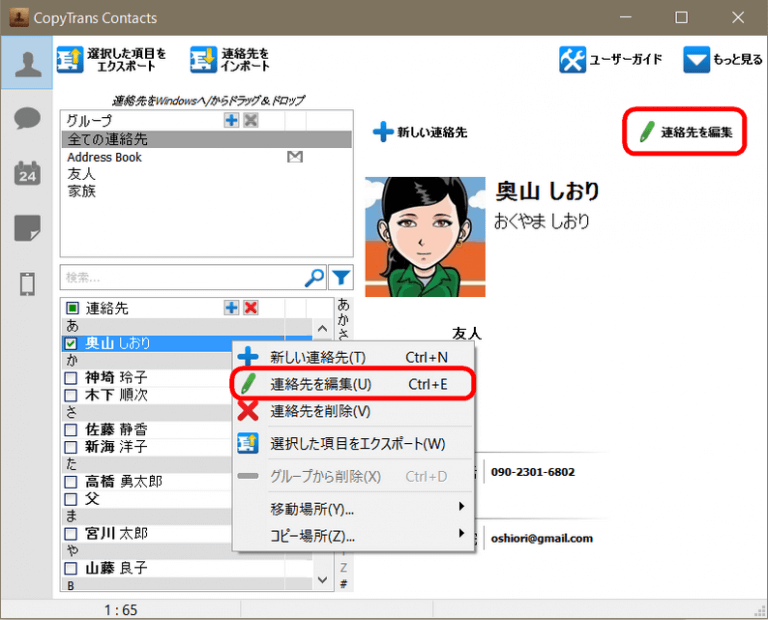The image size is (768, 620).
Task: Choose 選択した項目をエクスポート(W) in context menu
Action: click(353, 444)
